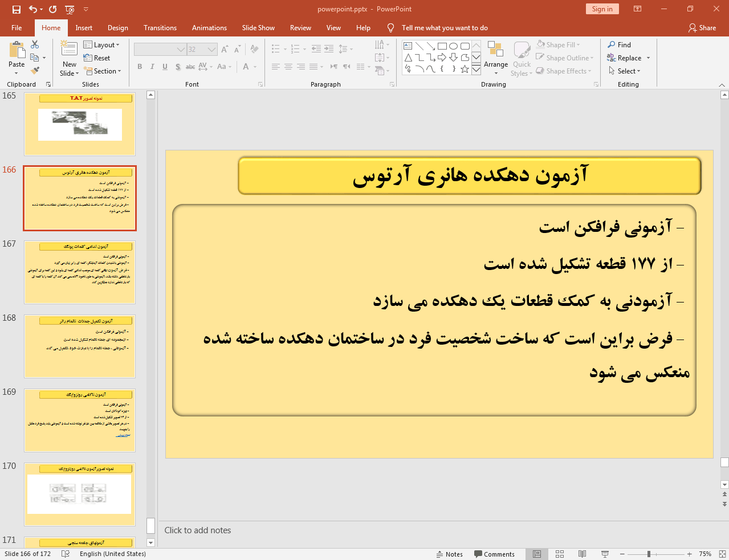Toggle text Shadow formatting

tap(178, 67)
